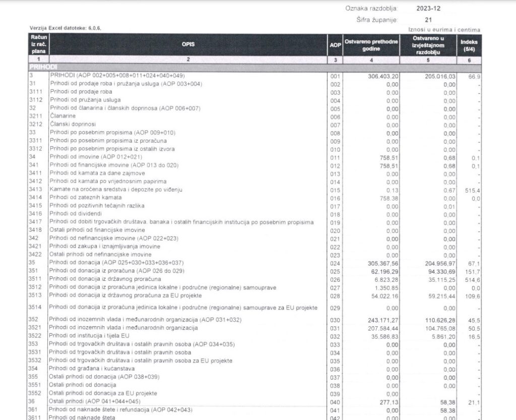Select the 305.367,56 donations cell

[379, 263]
